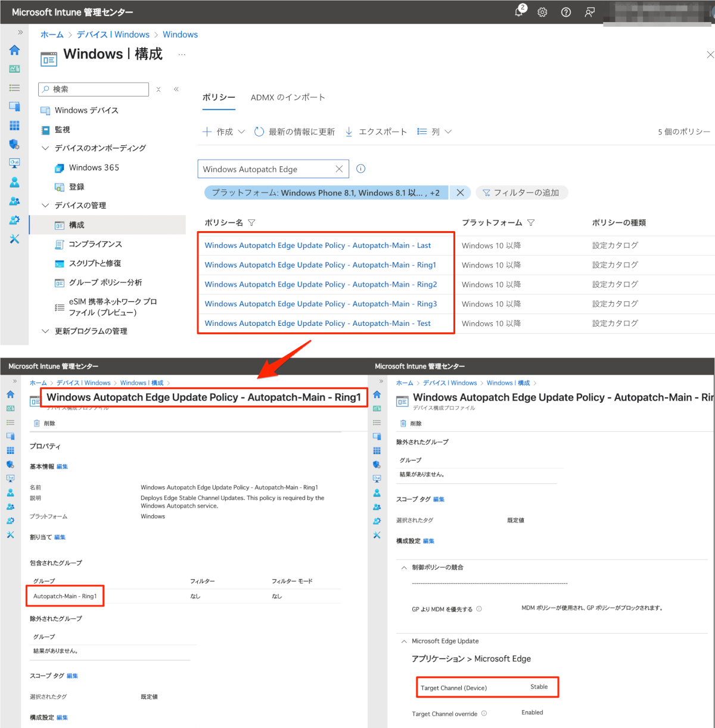The width and height of the screenshot is (715, 728).
Task: Click フィルターの追加 to add a filter
Action: [521, 192]
